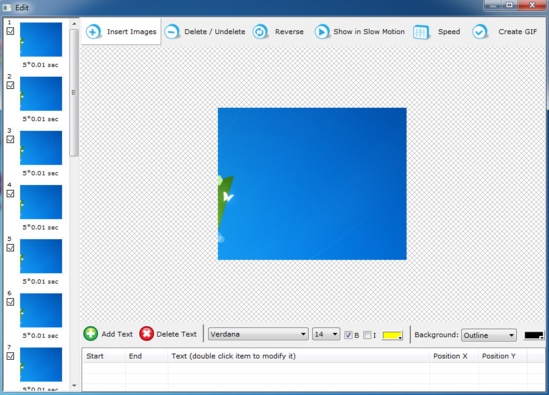549x395 pixels.
Task: Choose Delete / Undelete label
Action: [215, 32]
